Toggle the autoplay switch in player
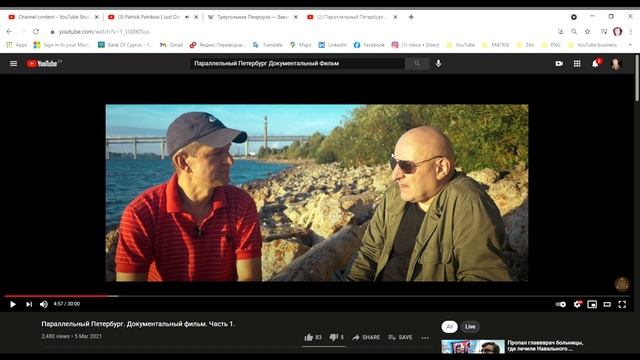The width and height of the screenshot is (640, 360). 561,304
